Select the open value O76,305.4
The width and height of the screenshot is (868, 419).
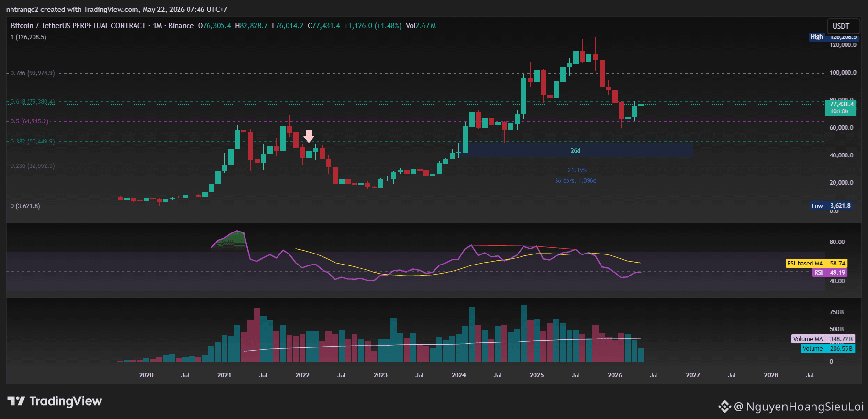[x=214, y=26]
